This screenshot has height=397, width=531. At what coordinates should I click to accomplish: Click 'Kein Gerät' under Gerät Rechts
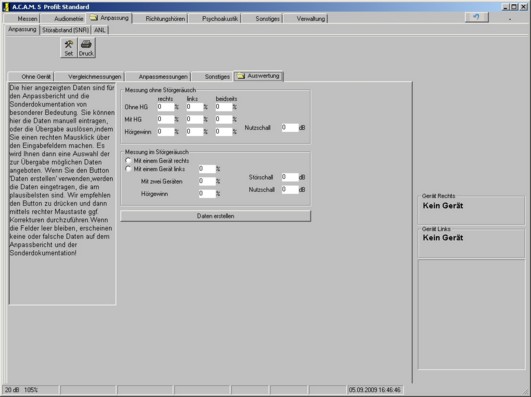(443, 206)
